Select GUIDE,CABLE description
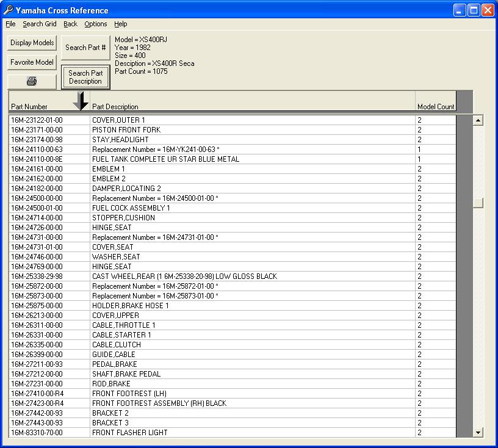 (114, 354)
